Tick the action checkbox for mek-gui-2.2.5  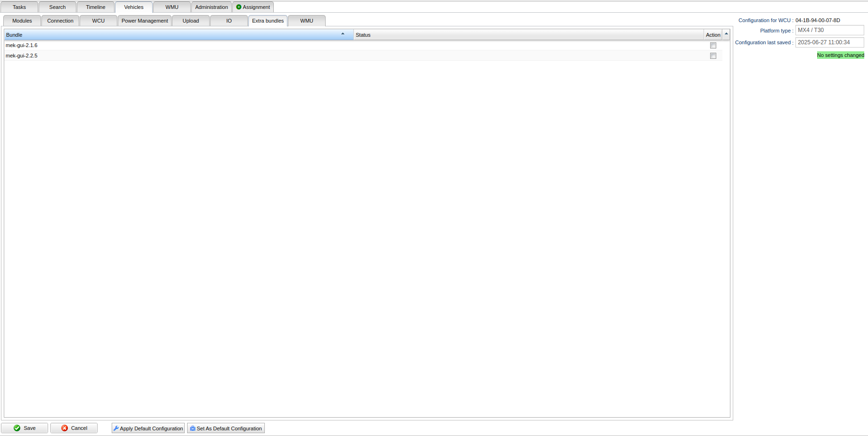713,56
